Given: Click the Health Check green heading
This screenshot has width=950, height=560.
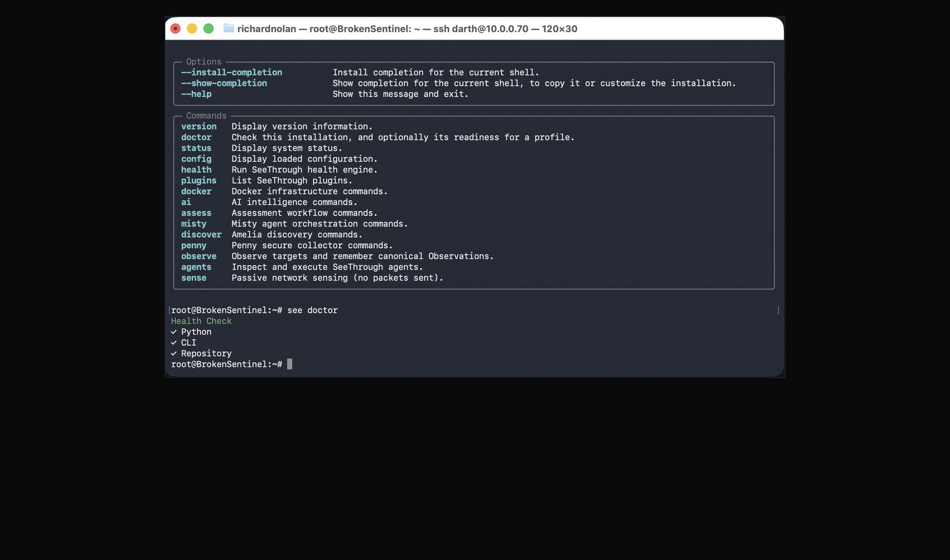Looking at the screenshot, I should 201,321.
